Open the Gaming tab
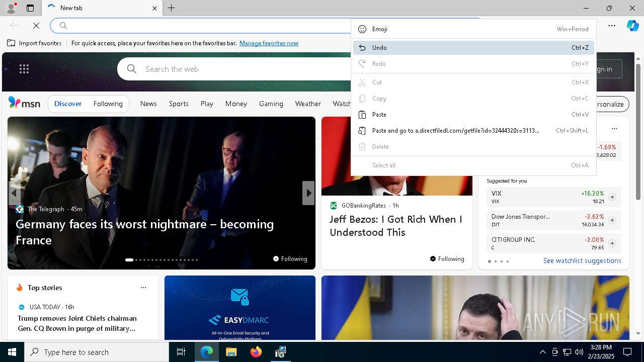This screenshot has width=644, height=362. coord(271,104)
